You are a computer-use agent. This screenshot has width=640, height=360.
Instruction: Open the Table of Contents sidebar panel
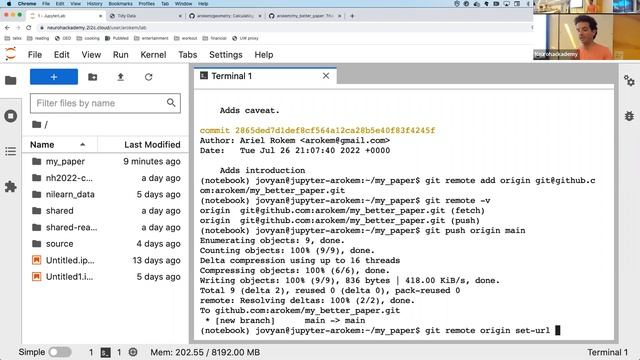[x=11, y=151]
